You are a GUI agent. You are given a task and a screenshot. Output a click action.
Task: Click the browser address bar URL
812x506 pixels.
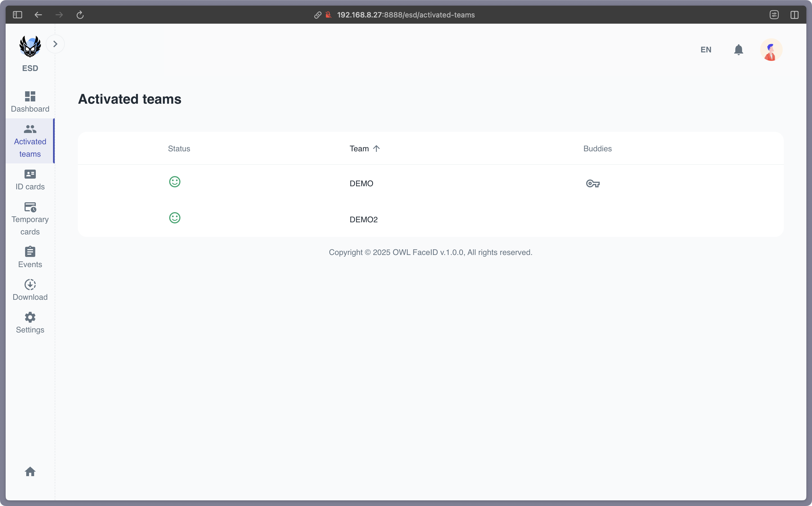pyautogui.click(x=405, y=15)
